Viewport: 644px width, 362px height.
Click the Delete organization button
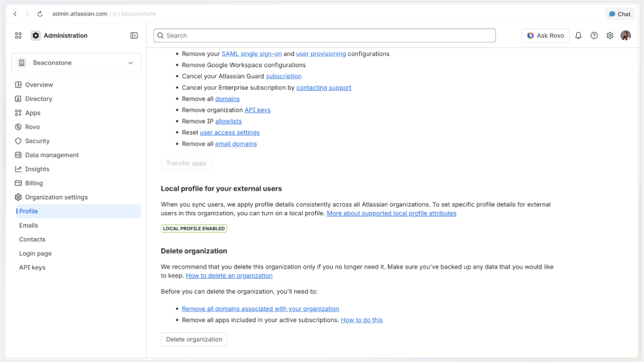pos(194,340)
